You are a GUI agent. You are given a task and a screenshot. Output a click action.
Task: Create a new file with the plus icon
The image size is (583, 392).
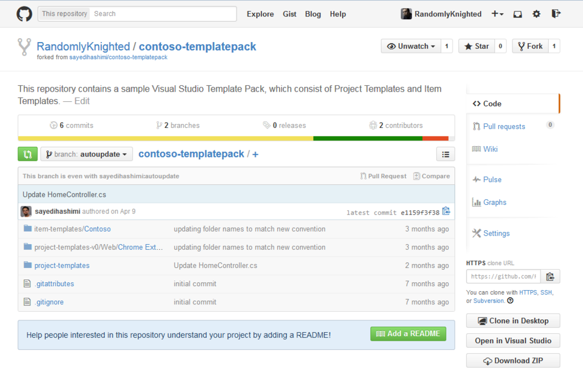pyautogui.click(x=254, y=154)
